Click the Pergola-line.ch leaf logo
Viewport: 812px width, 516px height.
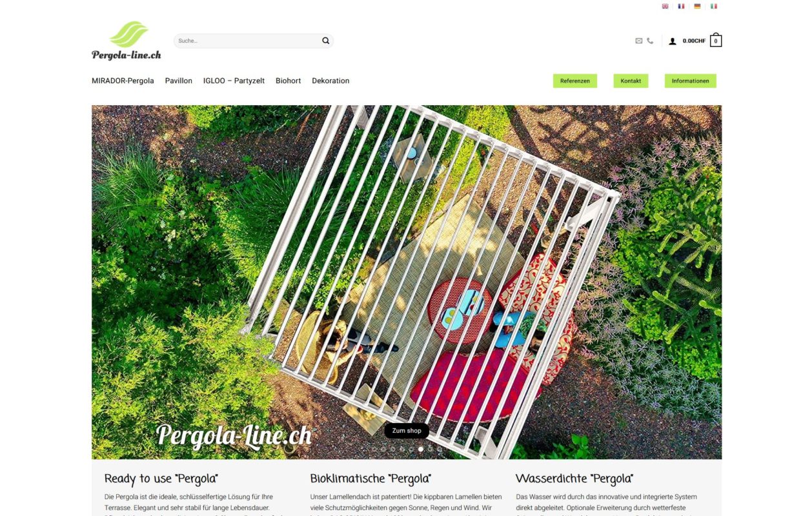tap(127, 41)
